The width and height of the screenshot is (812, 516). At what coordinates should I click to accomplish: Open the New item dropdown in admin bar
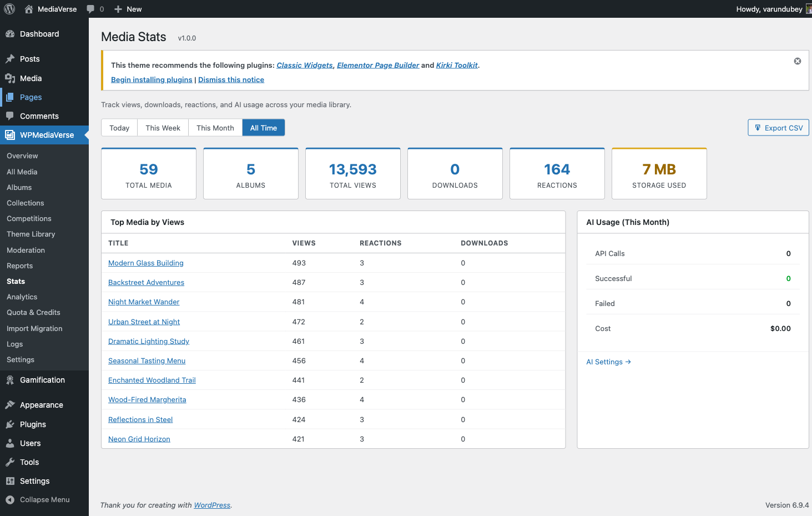128,9
